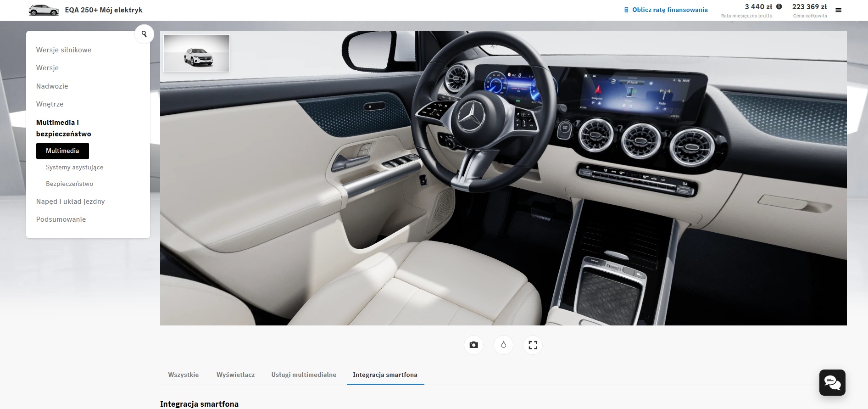Image resolution: width=868 pixels, height=409 pixels.
Task: Go to Napęd i układ jezdny
Action: (x=70, y=202)
